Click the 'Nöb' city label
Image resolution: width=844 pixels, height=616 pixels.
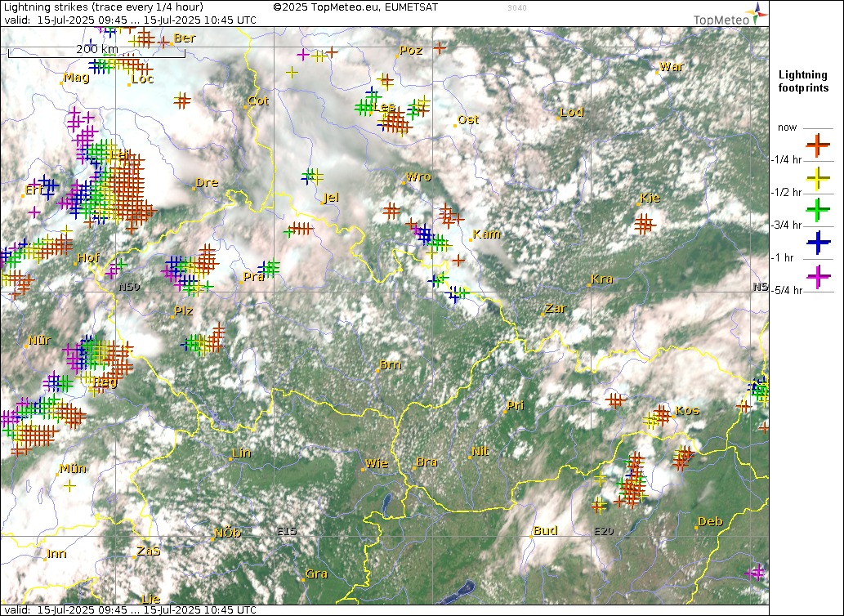[x=228, y=533]
